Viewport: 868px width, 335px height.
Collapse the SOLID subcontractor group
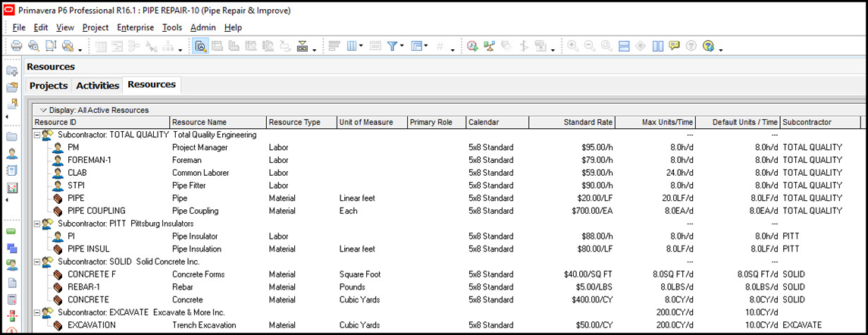point(36,261)
